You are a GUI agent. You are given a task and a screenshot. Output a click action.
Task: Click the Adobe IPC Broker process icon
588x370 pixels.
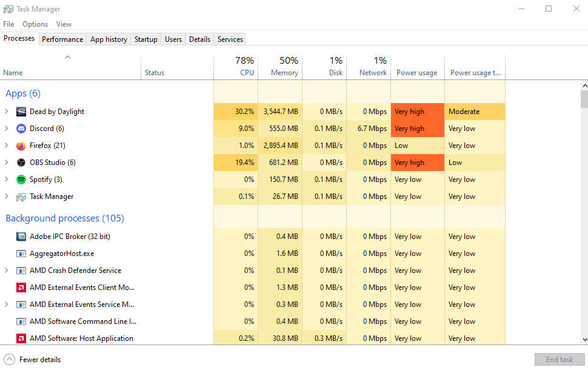tap(21, 237)
